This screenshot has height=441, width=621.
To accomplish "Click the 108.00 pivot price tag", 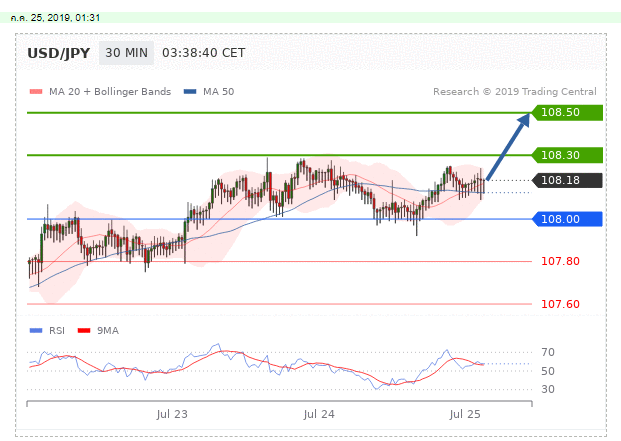I will pos(567,219).
